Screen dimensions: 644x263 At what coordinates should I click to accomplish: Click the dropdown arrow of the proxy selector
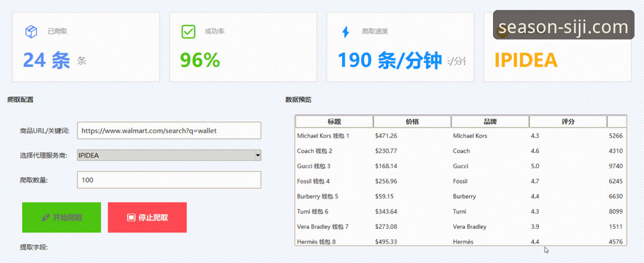pos(257,155)
